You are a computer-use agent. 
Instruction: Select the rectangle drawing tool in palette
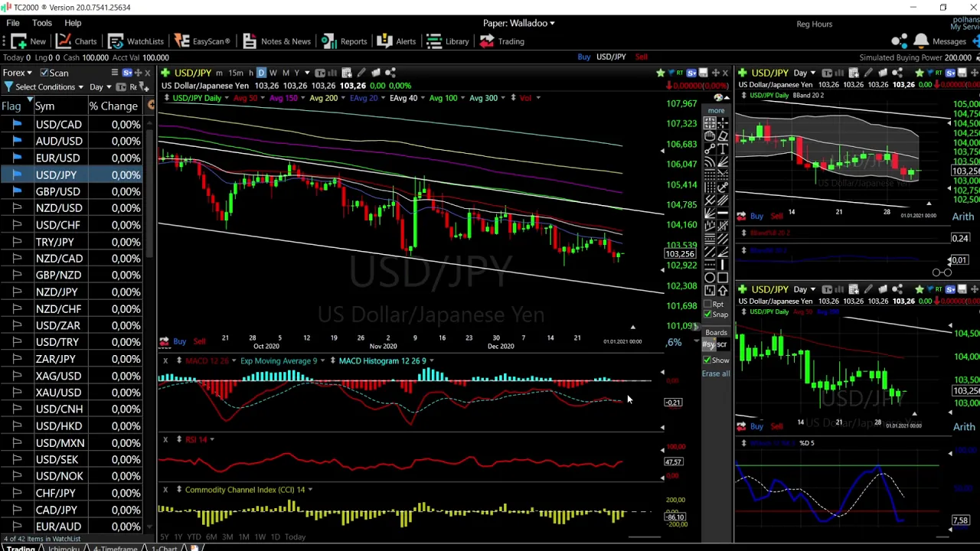point(723,278)
